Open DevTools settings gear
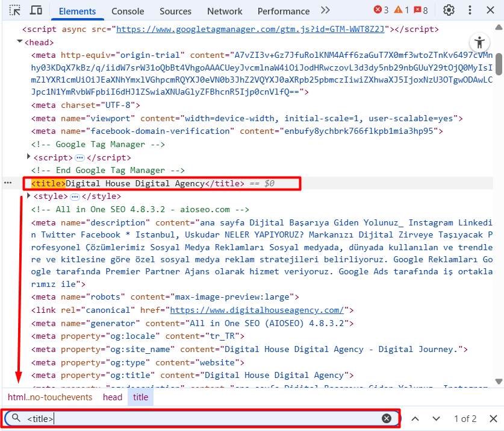504x431 pixels. tap(449, 10)
